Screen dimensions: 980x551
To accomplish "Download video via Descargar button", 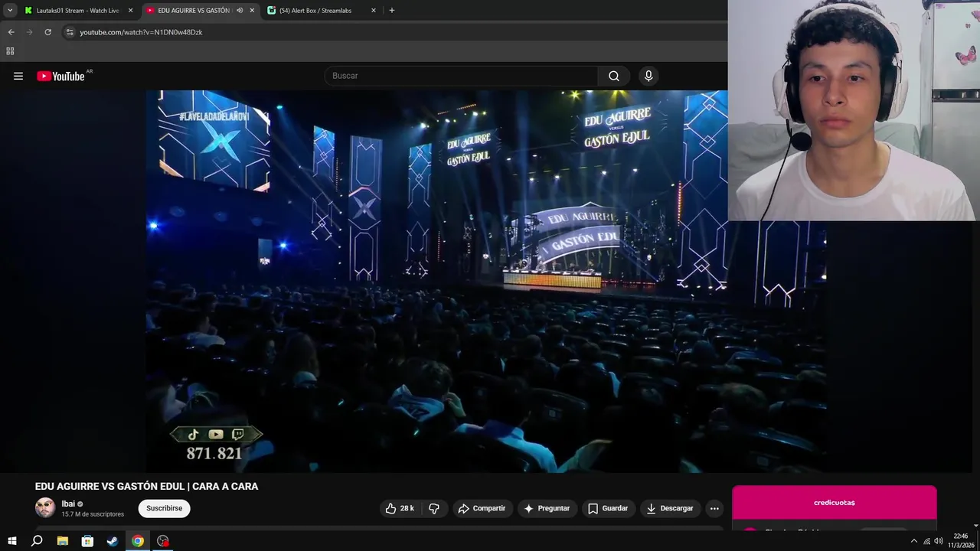I will click(670, 508).
